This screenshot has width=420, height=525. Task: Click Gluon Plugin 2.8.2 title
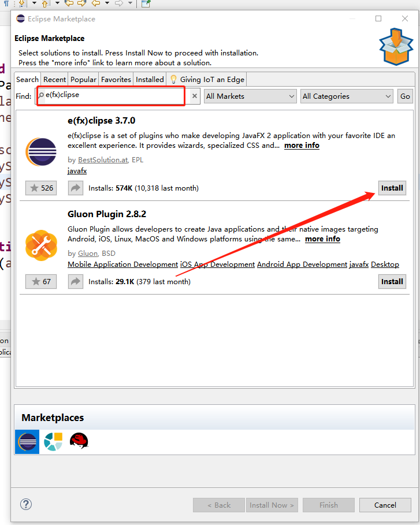point(107,214)
